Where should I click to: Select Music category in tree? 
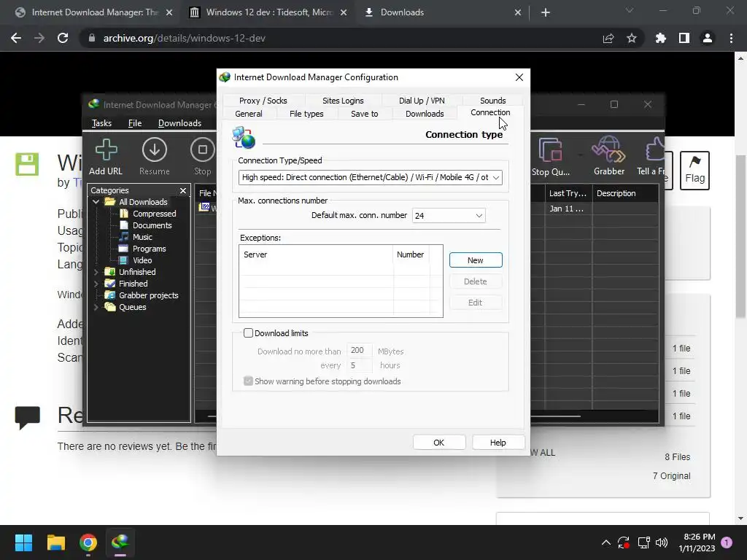pyautogui.click(x=142, y=237)
